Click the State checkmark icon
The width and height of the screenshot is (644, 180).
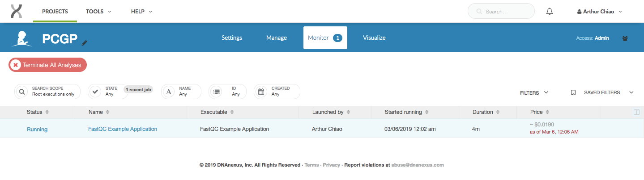point(95,92)
